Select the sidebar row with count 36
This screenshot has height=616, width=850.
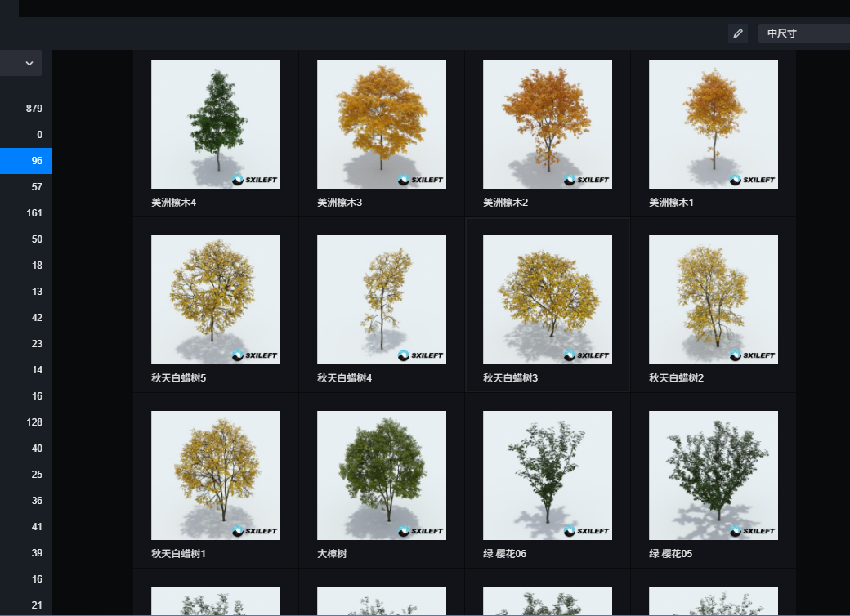click(x=26, y=501)
